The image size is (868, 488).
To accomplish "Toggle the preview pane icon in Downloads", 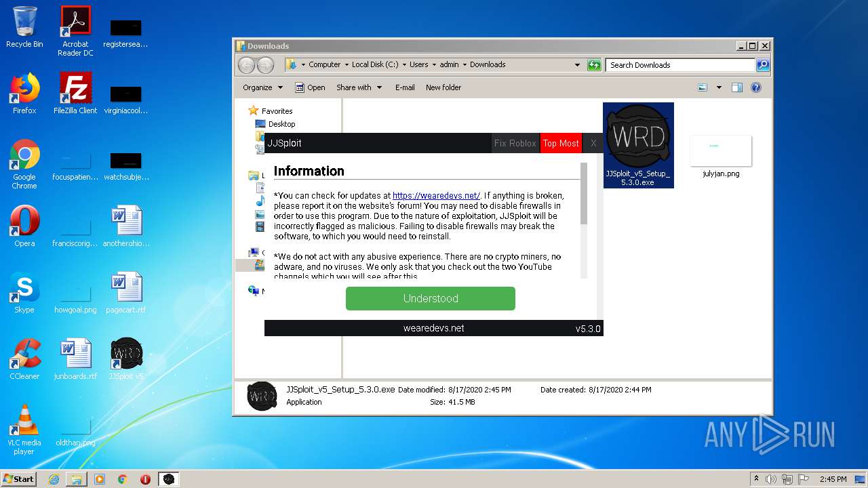I will pos(737,87).
